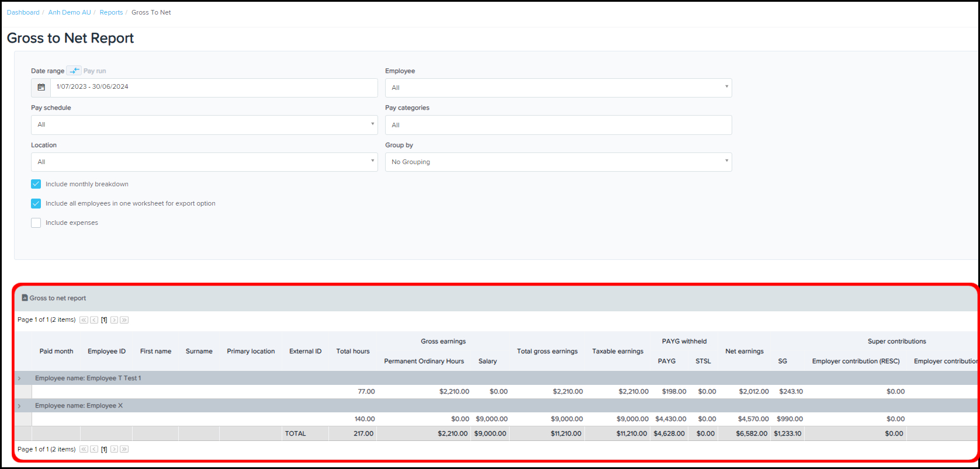Viewport: 980px width, 469px height.
Task: Go to first page in top pager
Action: click(84, 320)
